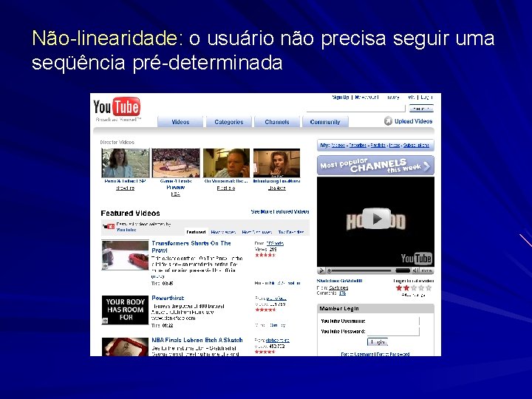The image size is (532, 399).
Task: Click the third empty rating star under player
Action: click(x=414, y=288)
